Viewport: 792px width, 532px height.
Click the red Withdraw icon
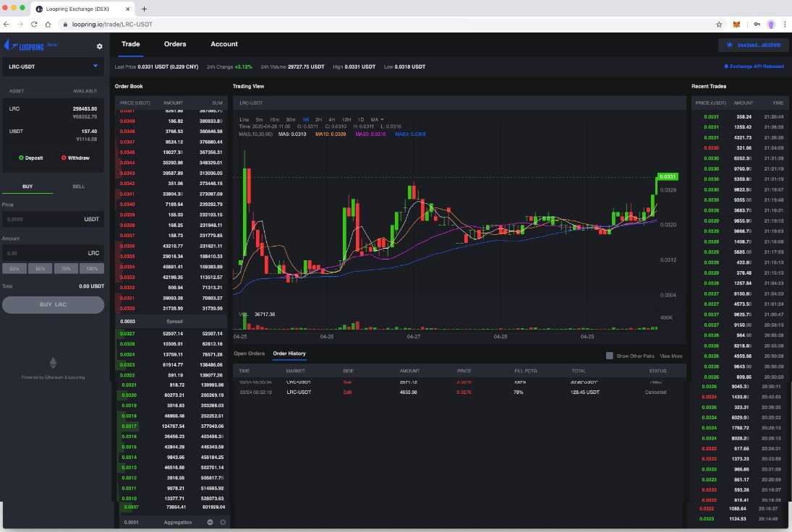[64, 158]
